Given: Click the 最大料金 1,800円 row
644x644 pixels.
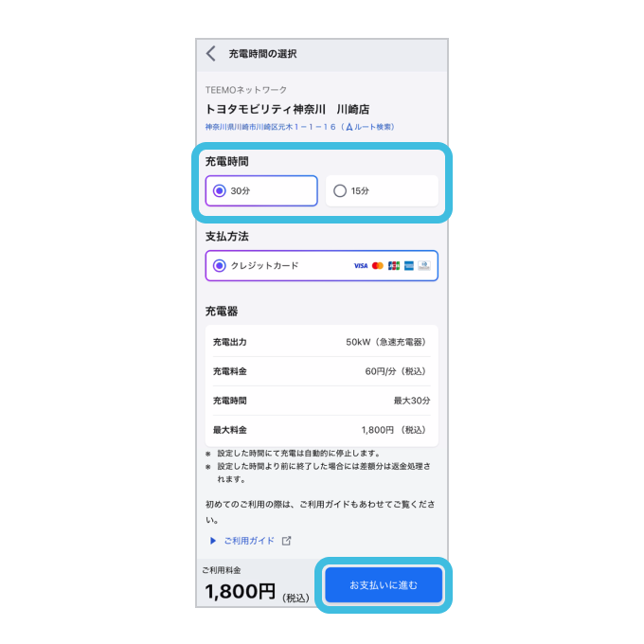Looking at the screenshot, I should tap(322, 430).
